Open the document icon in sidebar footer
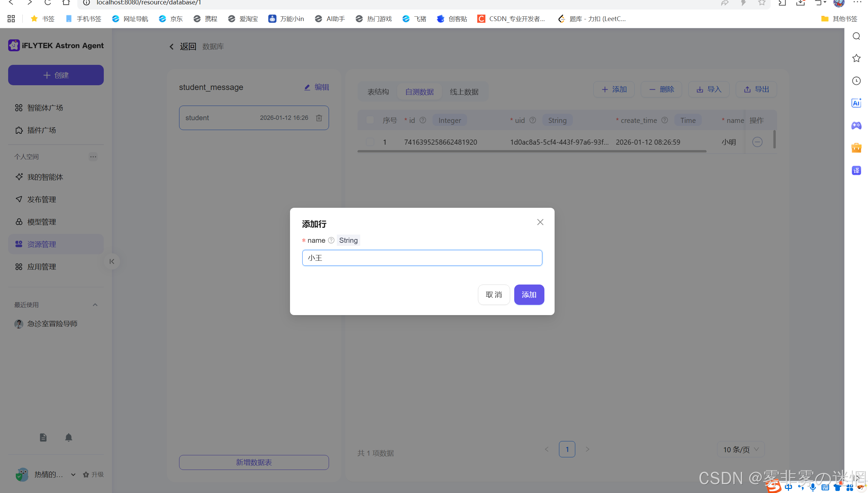The width and height of the screenshot is (868, 493). [x=43, y=437]
